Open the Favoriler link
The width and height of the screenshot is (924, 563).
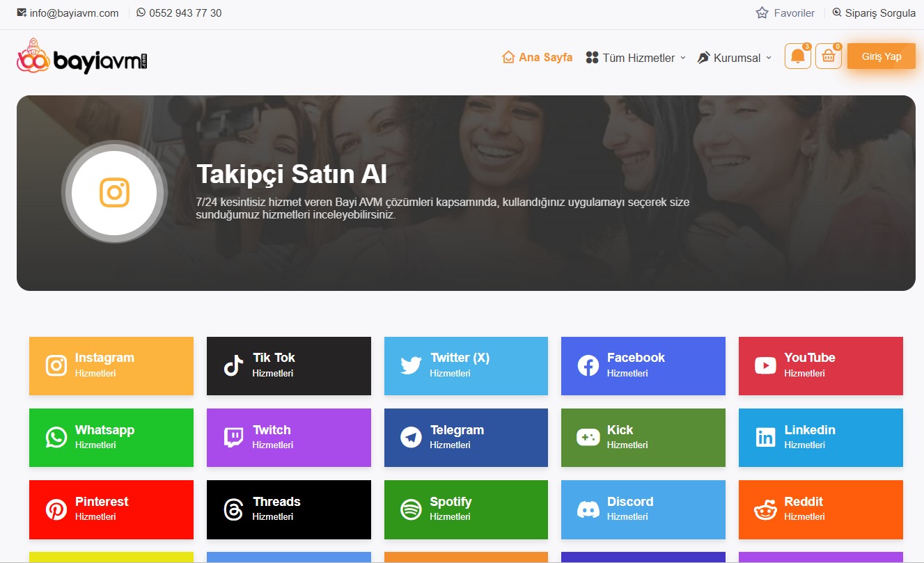(x=785, y=13)
